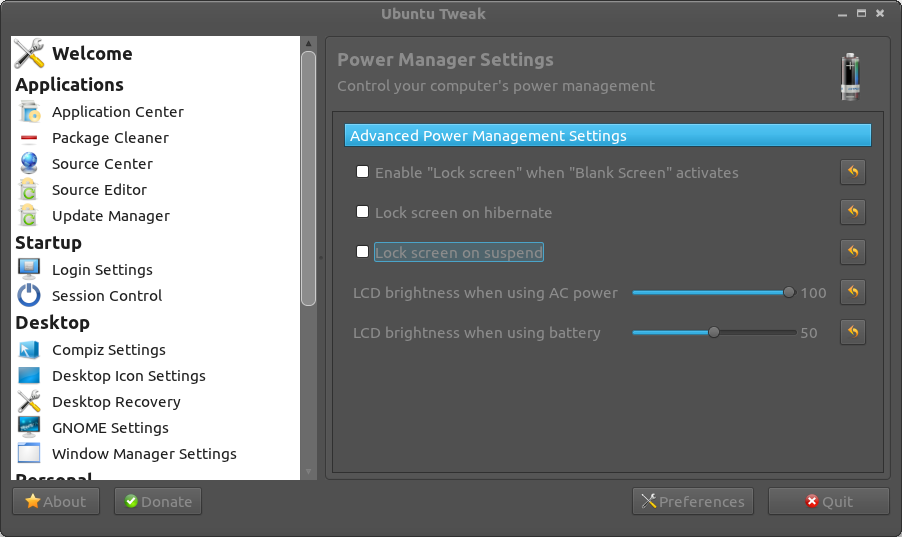Click the Source Center globe icon
This screenshot has width=902, height=537.
coord(29,163)
